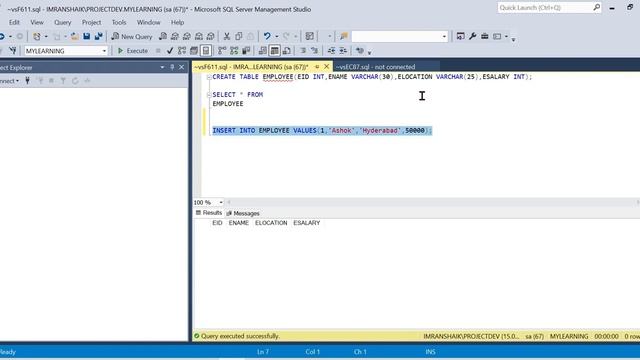Open the Tools menu
The width and height of the screenshot is (640, 360).
click(x=119, y=22)
